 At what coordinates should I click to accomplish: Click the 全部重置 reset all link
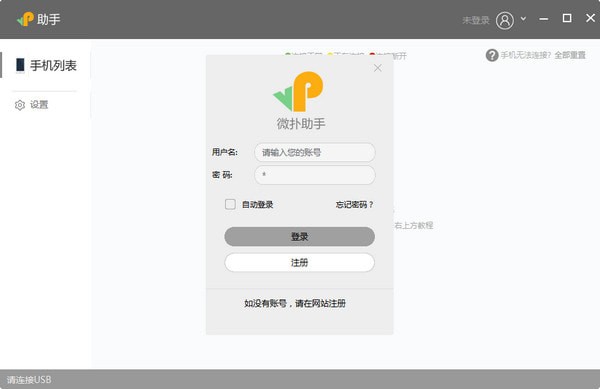tap(570, 55)
